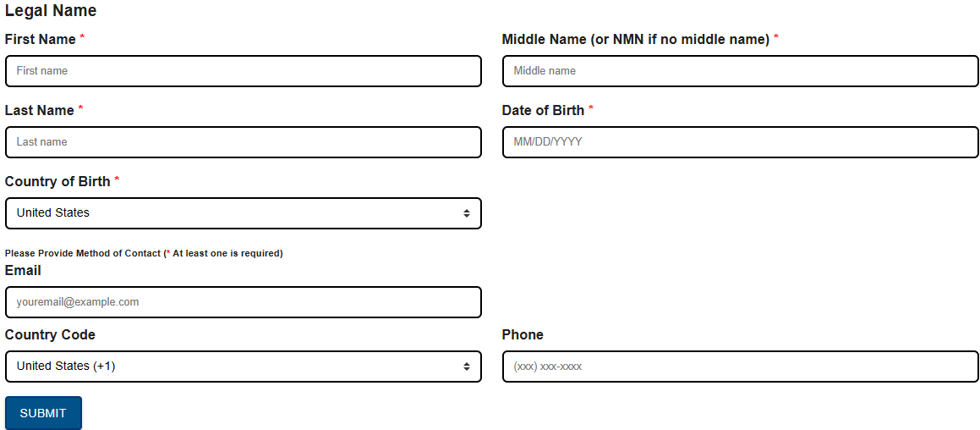
Task: Click the Country of Birth label
Action: [57, 181]
